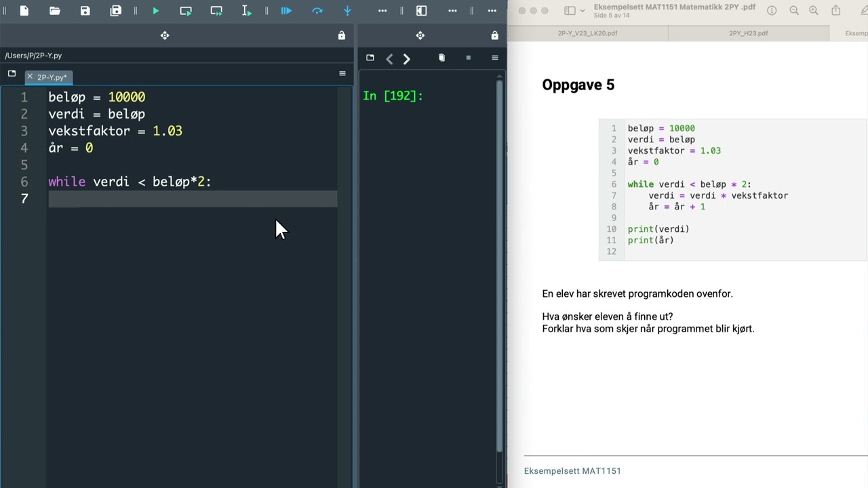Image resolution: width=868 pixels, height=488 pixels.
Task: Select the 2P-Y.py editor tab
Action: coord(52,77)
